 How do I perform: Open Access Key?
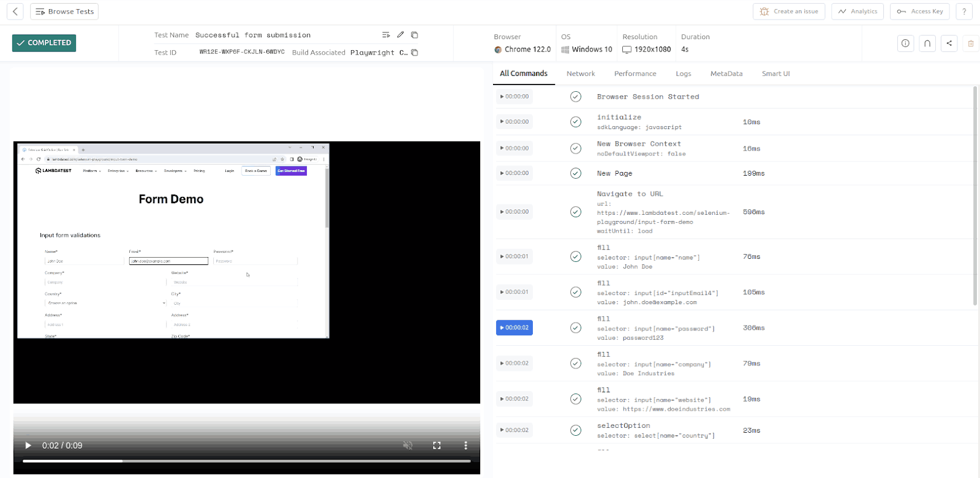pos(920,11)
